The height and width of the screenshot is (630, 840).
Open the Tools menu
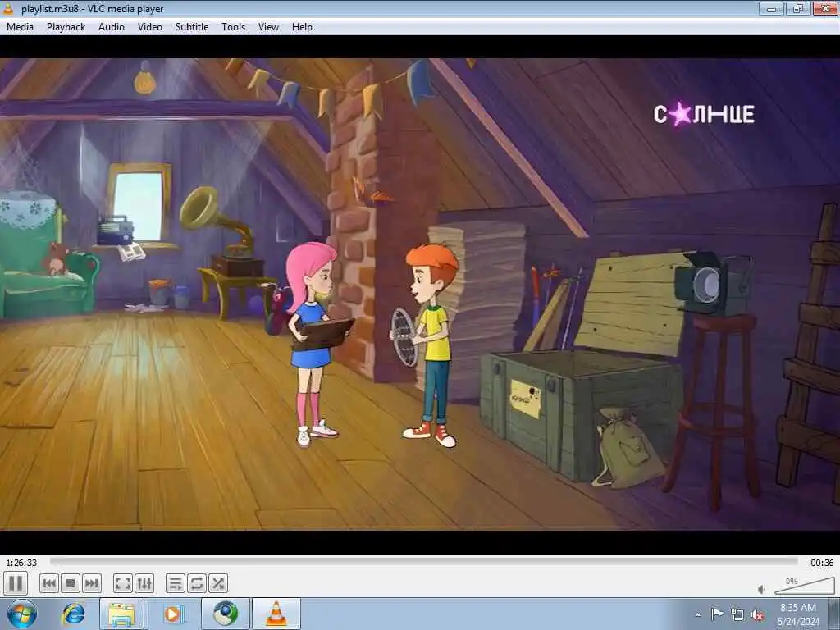coord(234,27)
